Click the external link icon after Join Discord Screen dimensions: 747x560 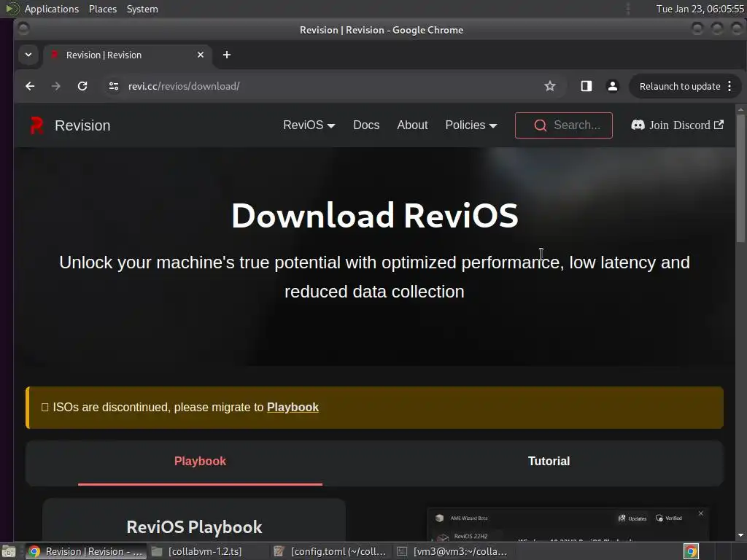[x=719, y=125]
